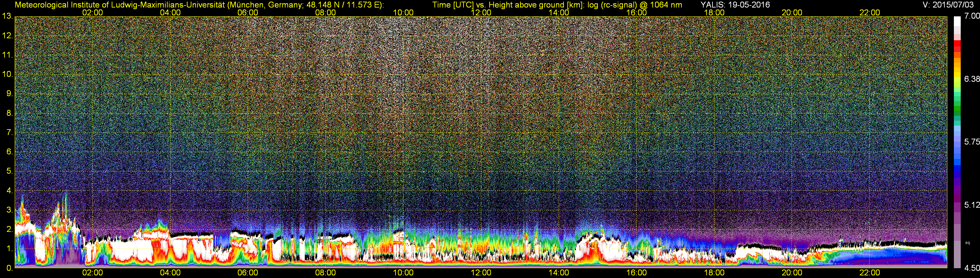Click the 4.50 value on color scale
Screen dimensions: 980x278
click(972, 268)
